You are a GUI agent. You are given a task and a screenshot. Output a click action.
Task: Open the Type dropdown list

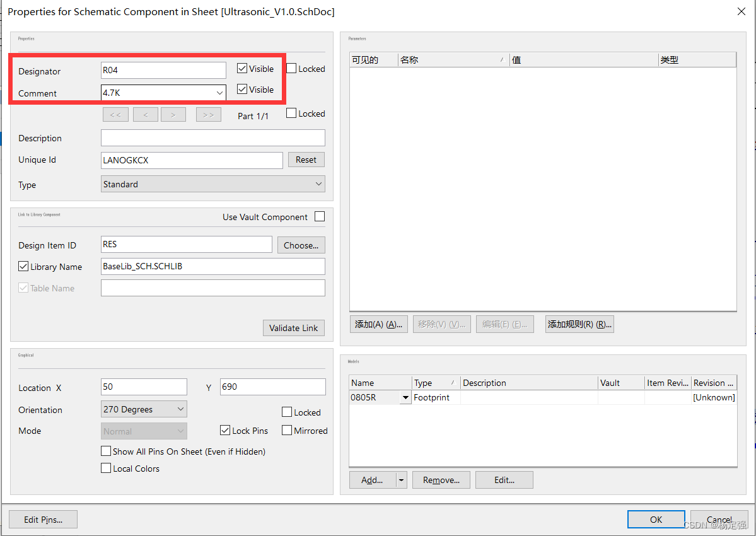coord(318,184)
